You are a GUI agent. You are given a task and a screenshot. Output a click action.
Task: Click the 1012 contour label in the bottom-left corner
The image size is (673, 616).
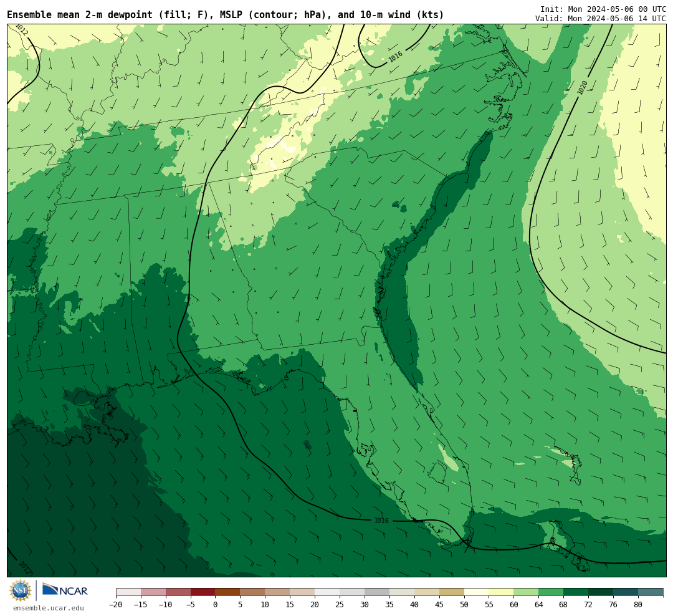pyautogui.click(x=24, y=569)
